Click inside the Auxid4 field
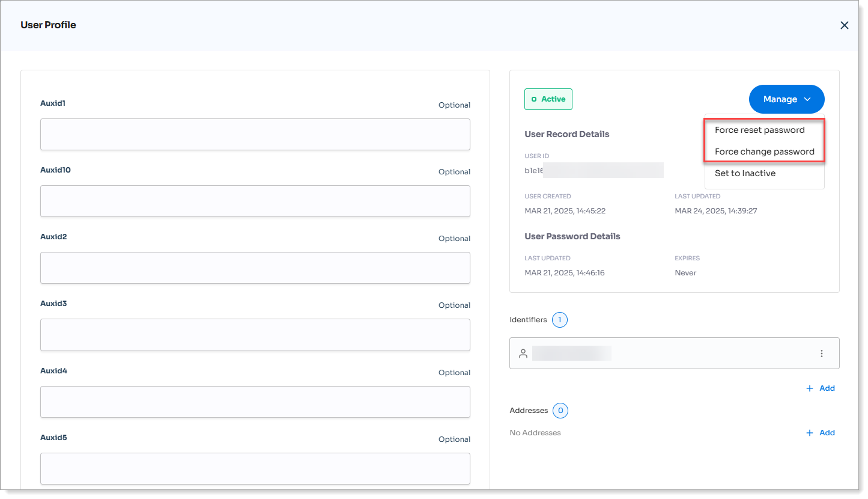This screenshot has height=499, width=868. pos(255,402)
